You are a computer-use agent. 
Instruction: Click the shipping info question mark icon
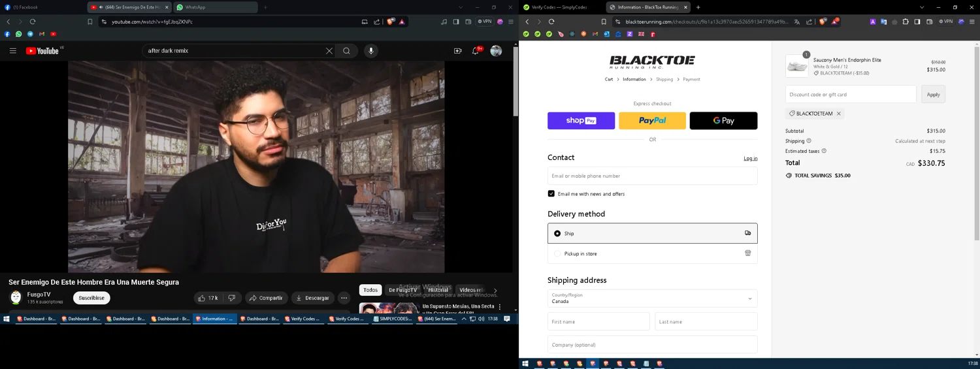[809, 141]
